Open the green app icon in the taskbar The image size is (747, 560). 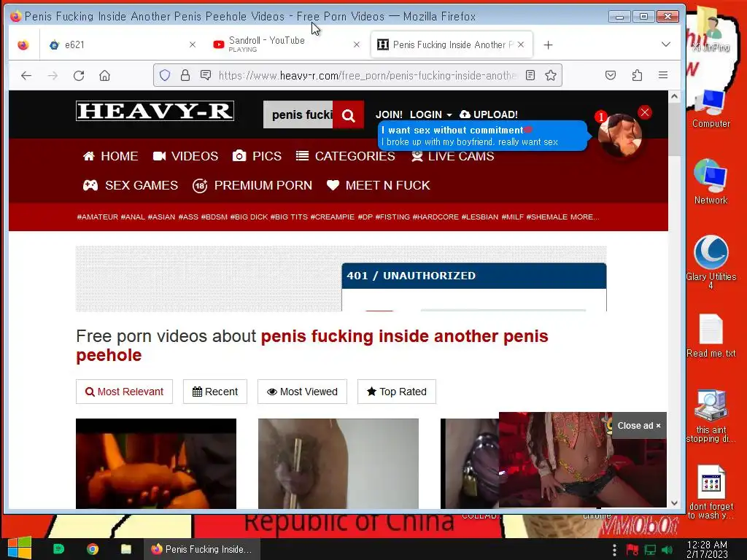click(x=58, y=549)
